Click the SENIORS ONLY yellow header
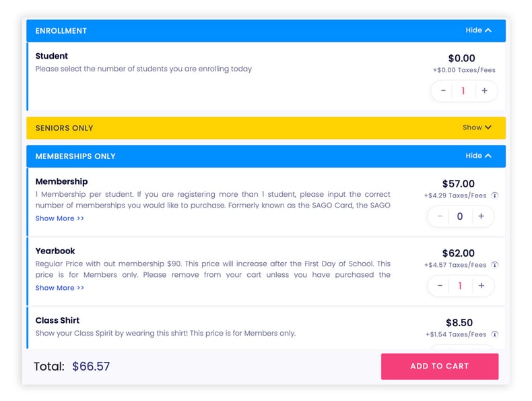The image size is (532, 401). tap(266, 128)
